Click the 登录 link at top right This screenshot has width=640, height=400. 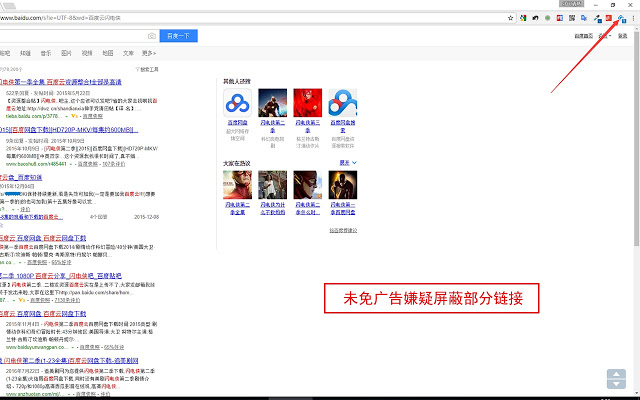pyautogui.click(x=622, y=36)
